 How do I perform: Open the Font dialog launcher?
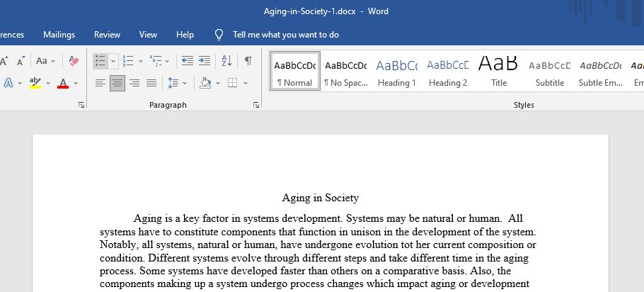pyautogui.click(x=81, y=106)
